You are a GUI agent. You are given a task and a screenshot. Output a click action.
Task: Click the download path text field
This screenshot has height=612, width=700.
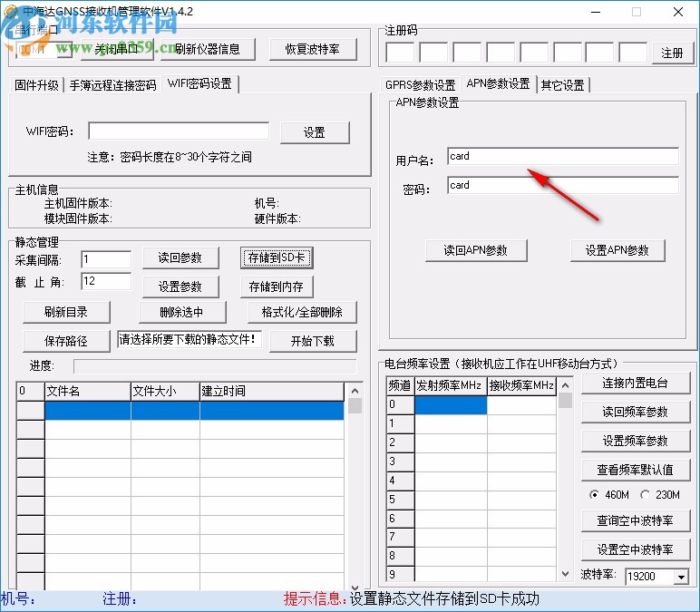tap(190, 339)
